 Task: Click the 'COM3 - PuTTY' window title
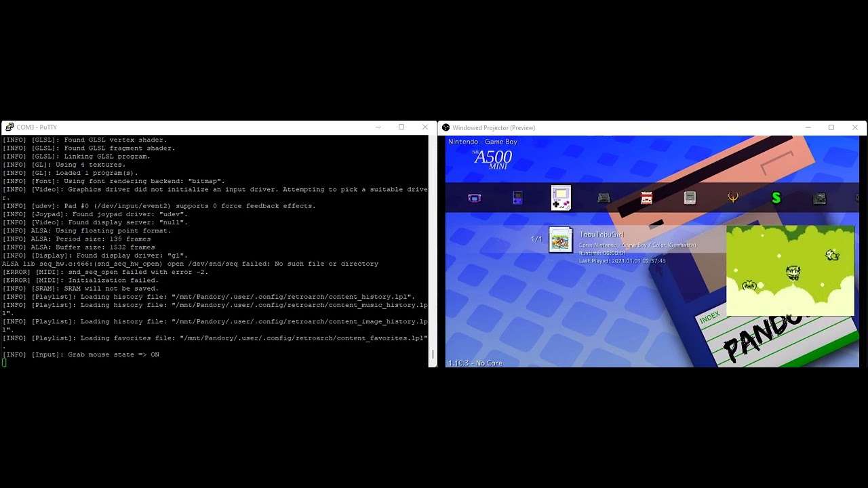pos(37,127)
